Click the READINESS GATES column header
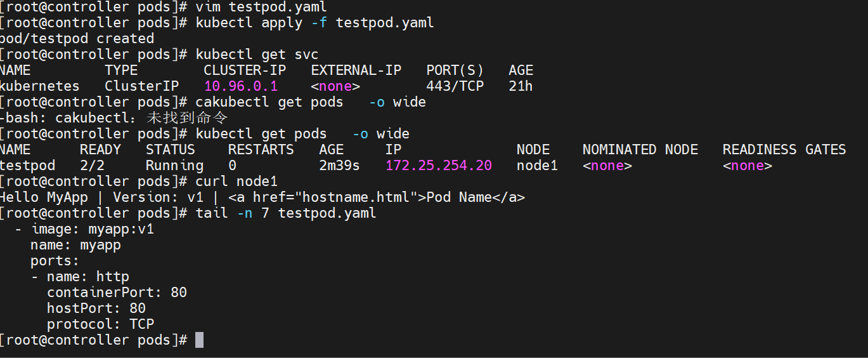868x358 pixels. [x=784, y=149]
